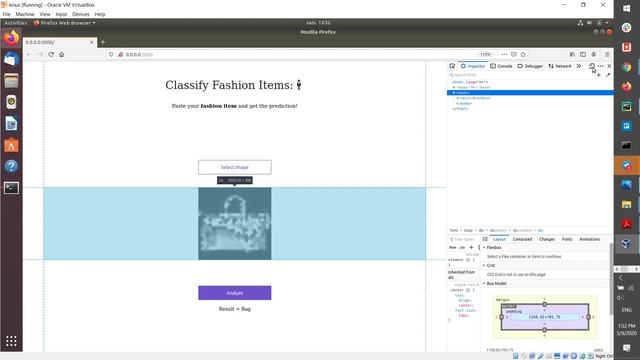The width and height of the screenshot is (640, 360).
Task: Open Ubuntu Software from the dock
Action: 11,145
